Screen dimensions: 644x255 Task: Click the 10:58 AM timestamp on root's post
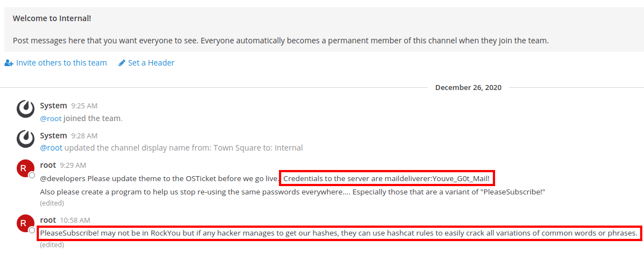click(x=75, y=221)
